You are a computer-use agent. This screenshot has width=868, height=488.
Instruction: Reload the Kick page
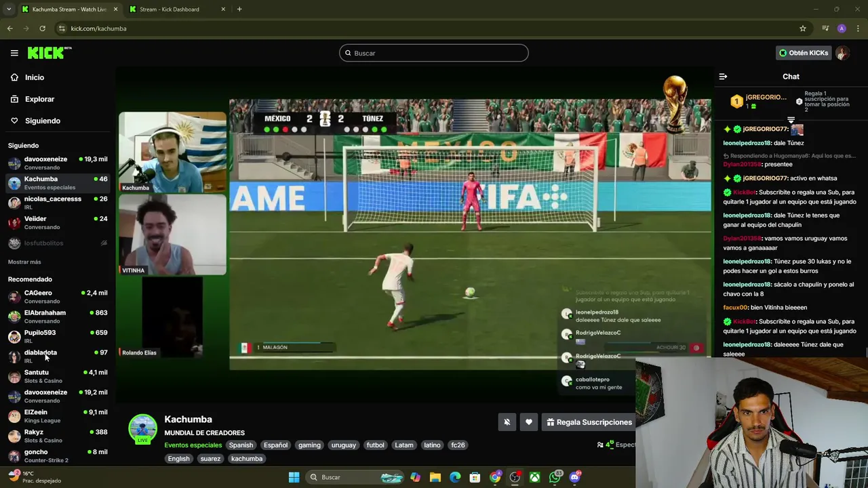tap(42, 28)
